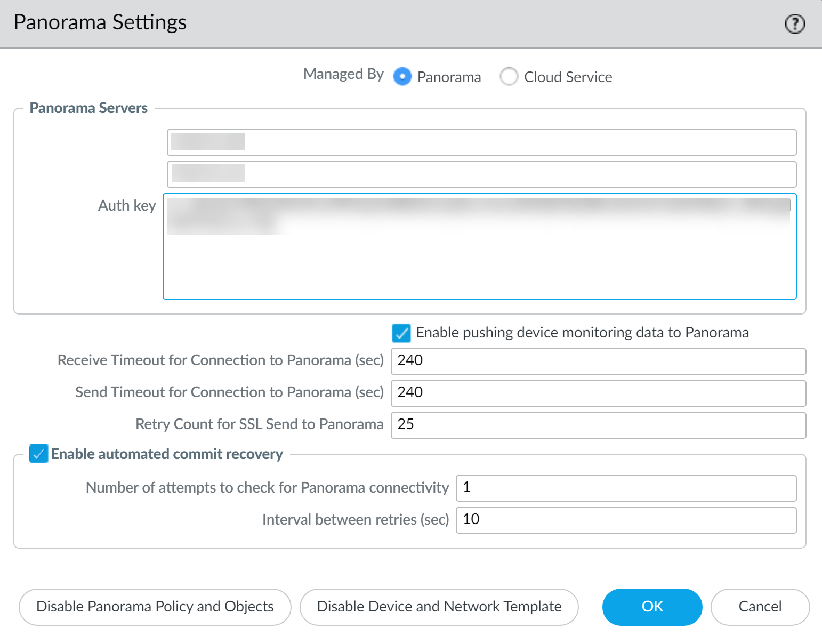This screenshot has height=644, width=822.
Task: Click the Enable pushing device monitoring label
Action: tap(582, 333)
